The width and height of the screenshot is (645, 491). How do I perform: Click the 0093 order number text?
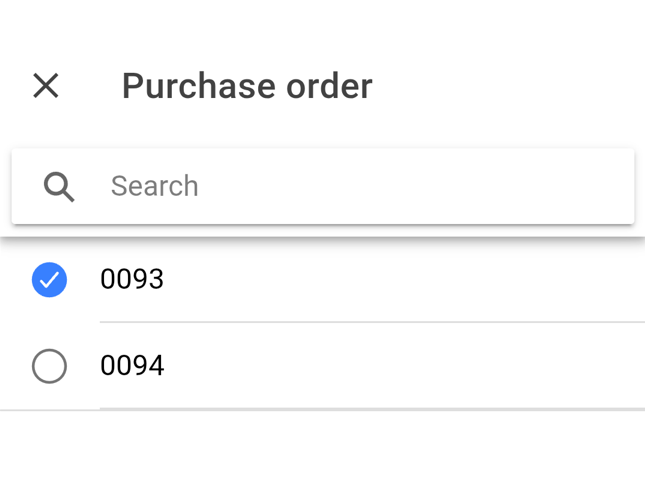tap(132, 279)
